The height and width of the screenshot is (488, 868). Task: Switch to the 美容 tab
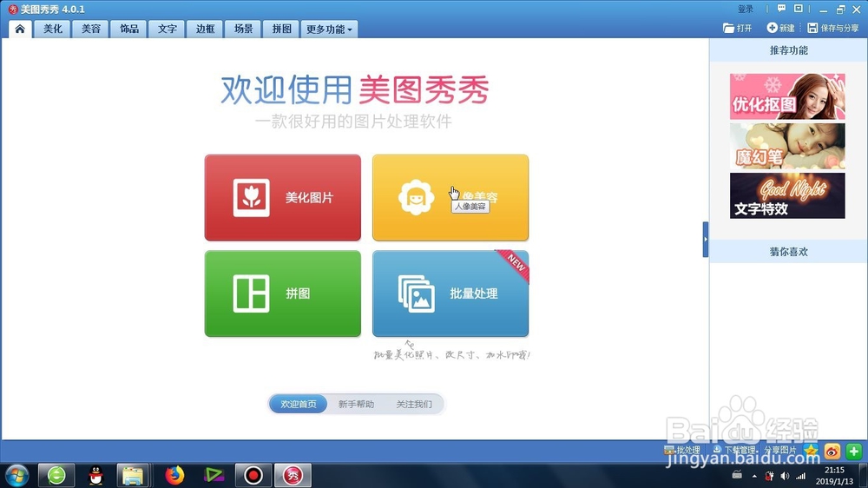[91, 29]
